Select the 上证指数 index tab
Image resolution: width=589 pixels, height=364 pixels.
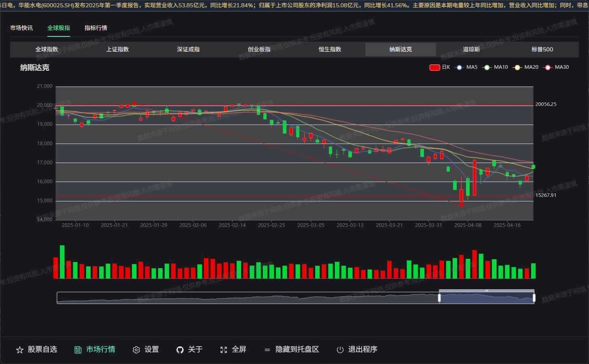pos(117,49)
